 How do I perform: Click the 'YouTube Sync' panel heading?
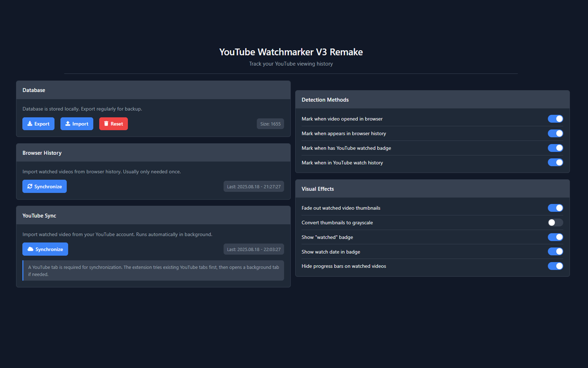click(x=40, y=215)
